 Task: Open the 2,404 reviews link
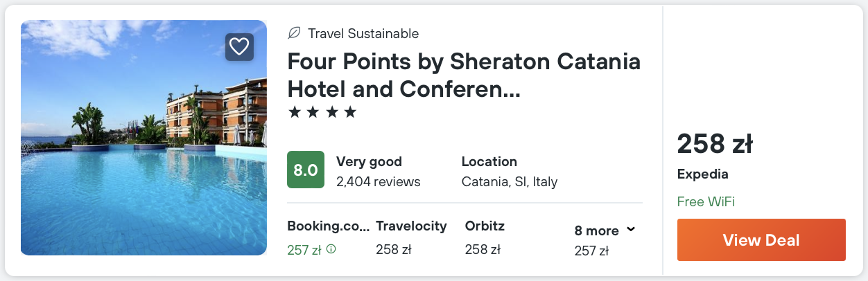[378, 182]
